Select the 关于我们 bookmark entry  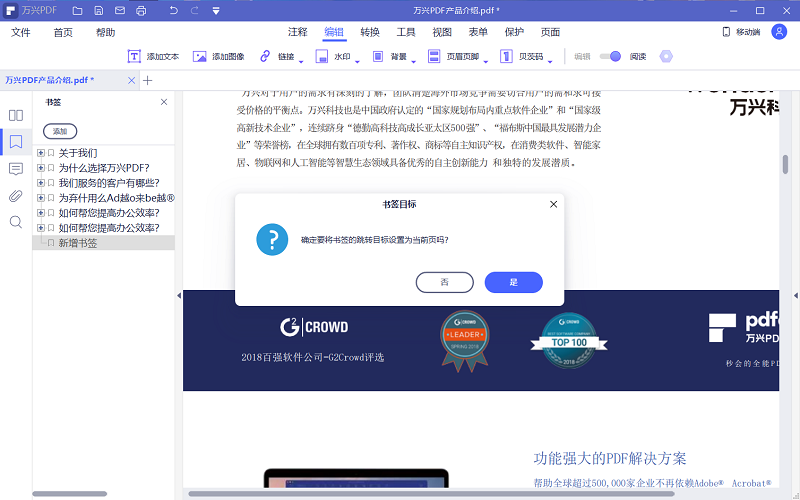[x=78, y=153]
